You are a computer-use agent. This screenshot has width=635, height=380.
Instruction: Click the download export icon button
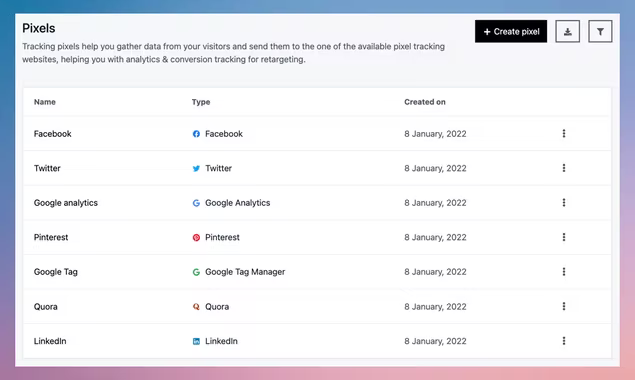[x=567, y=31]
